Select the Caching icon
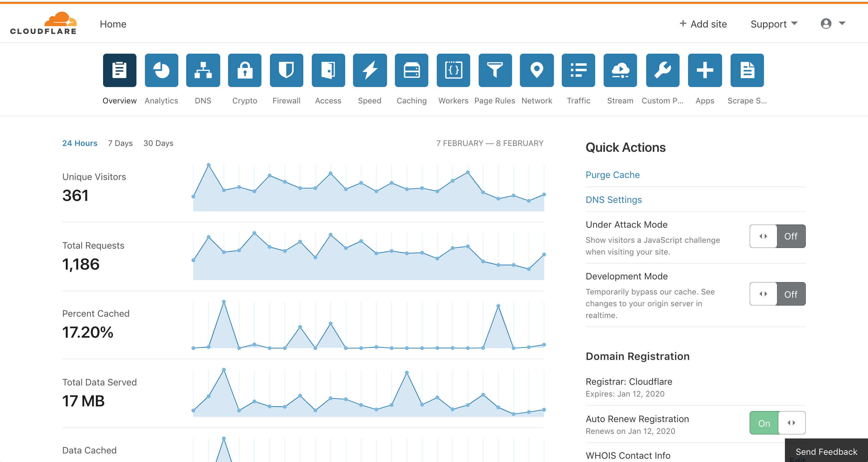The width and height of the screenshot is (868, 462). click(x=411, y=70)
